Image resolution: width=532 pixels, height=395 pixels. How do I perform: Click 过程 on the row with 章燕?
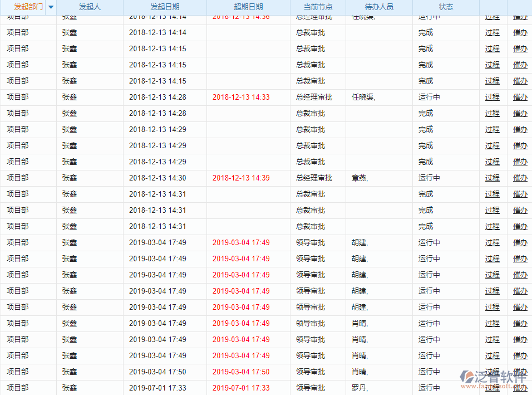pos(492,178)
